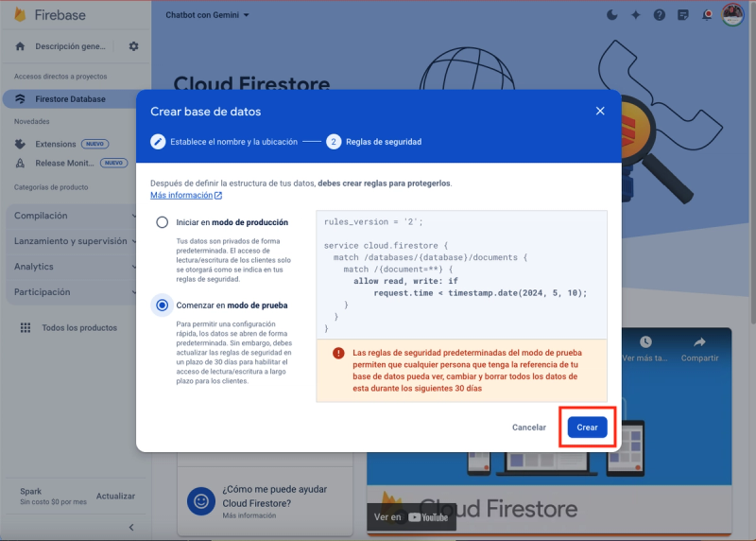Viewport: 756px width, 541px height.
Task: Click the step 2 number circle
Action: click(334, 142)
